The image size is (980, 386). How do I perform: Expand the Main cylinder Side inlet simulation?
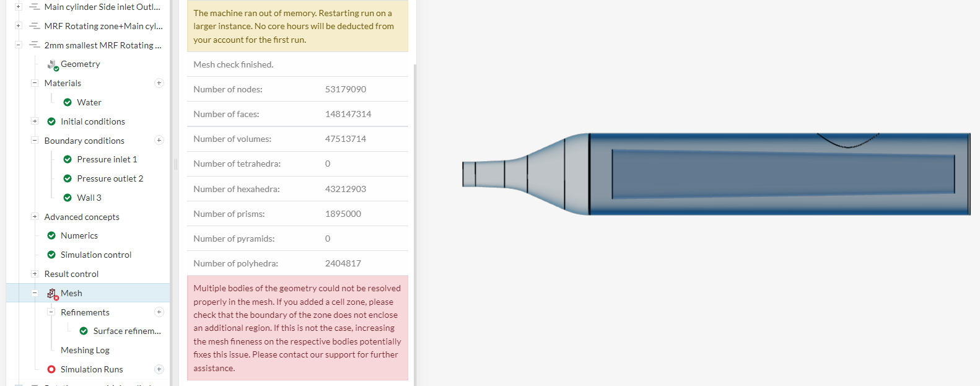(19, 7)
